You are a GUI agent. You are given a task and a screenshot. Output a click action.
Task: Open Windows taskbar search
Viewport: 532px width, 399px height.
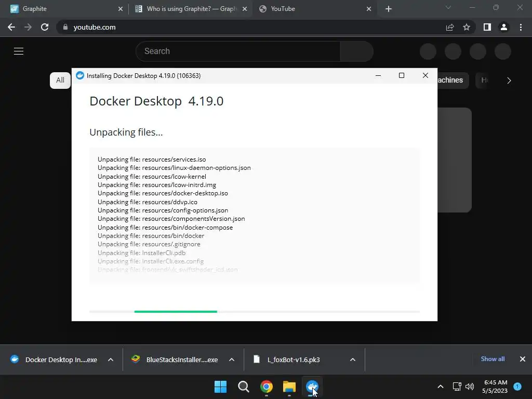pos(243,387)
